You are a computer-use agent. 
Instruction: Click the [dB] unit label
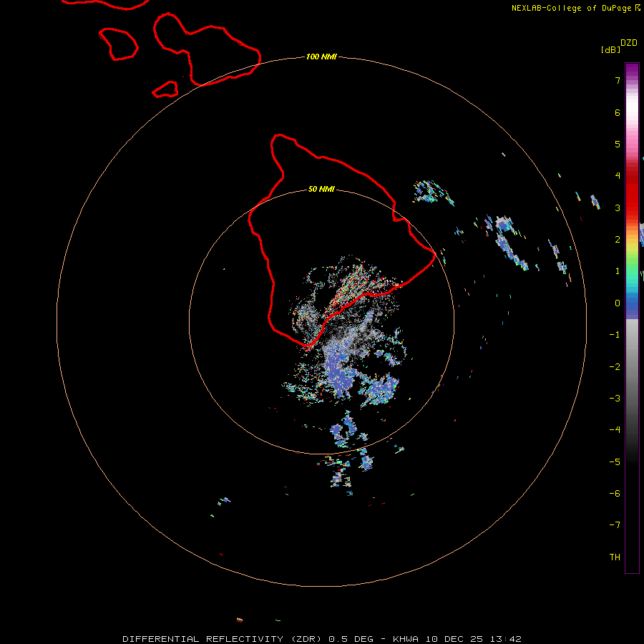tap(611, 49)
